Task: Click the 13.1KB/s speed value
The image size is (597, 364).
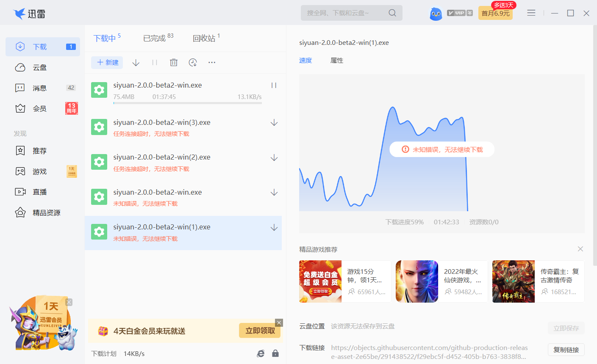Action: pos(250,97)
